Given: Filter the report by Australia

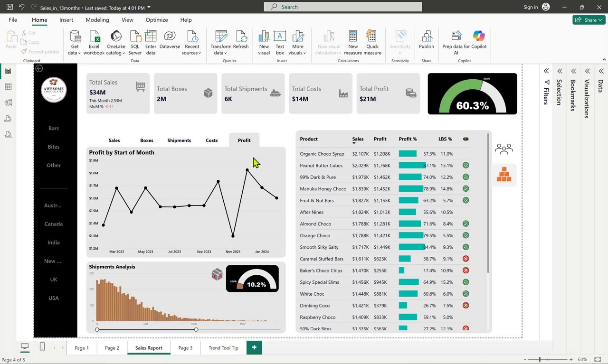Looking at the screenshot, I should point(53,205).
